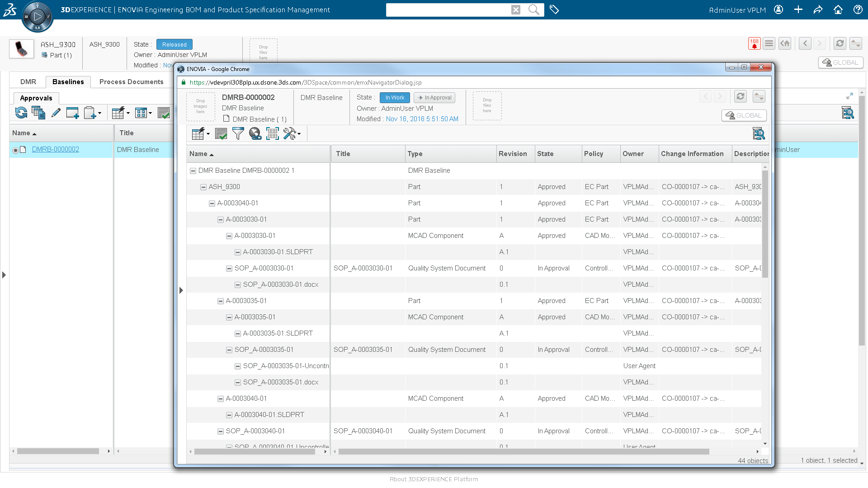868x488 pixels.
Task: Click the create new window-plus icon in Approvals toolbar
Action: click(x=72, y=113)
